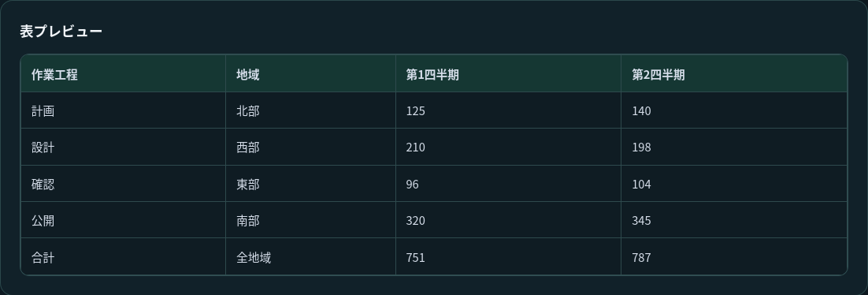Select the 計画 row cell
Image resolution: width=868 pixels, height=295 pixels.
[x=123, y=110]
